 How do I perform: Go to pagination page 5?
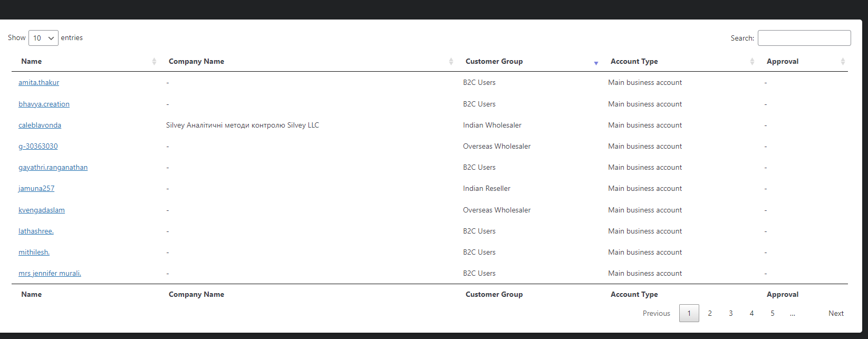(773, 313)
